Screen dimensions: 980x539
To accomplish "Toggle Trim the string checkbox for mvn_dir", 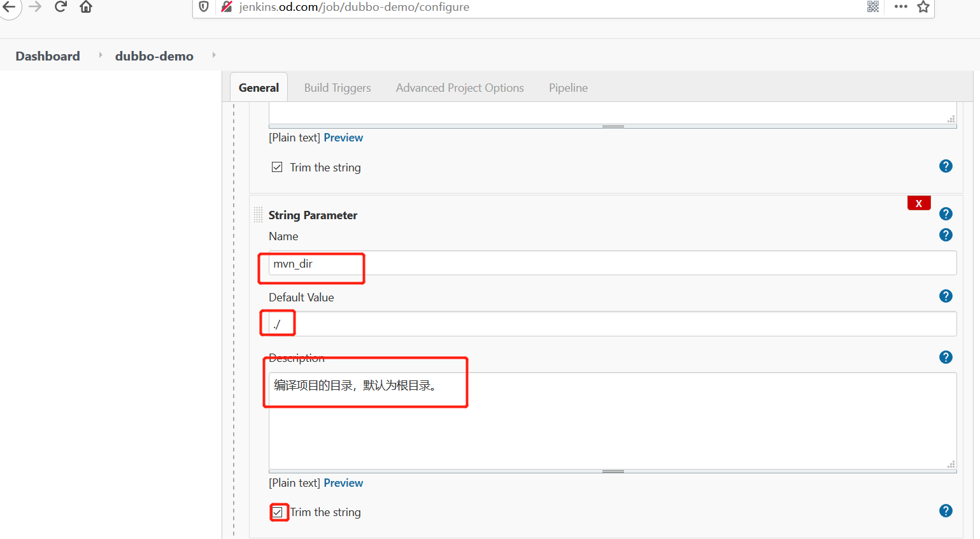I will 278,512.
